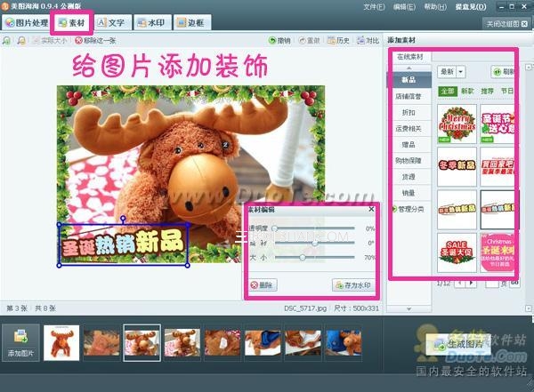Click the rotation handle above the sticker

123,218
